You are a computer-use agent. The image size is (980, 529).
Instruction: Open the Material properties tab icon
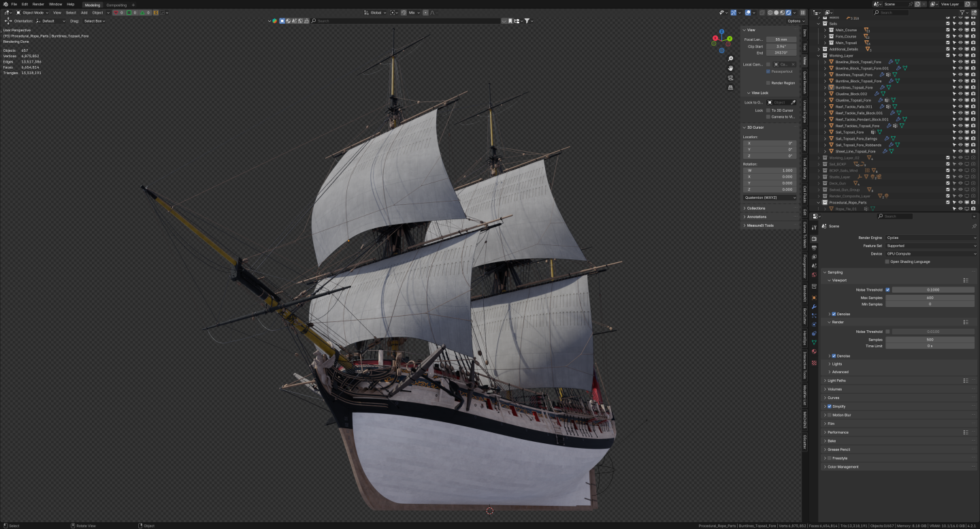(x=814, y=351)
